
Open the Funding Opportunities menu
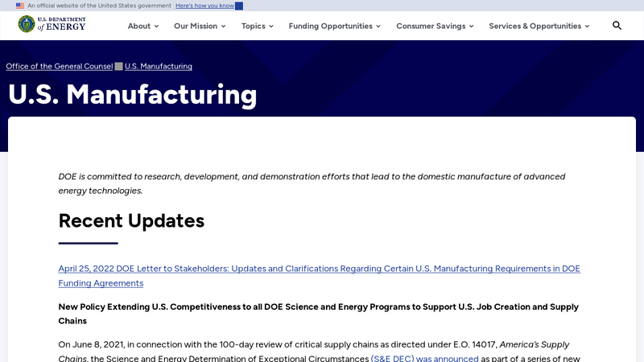[334, 26]
